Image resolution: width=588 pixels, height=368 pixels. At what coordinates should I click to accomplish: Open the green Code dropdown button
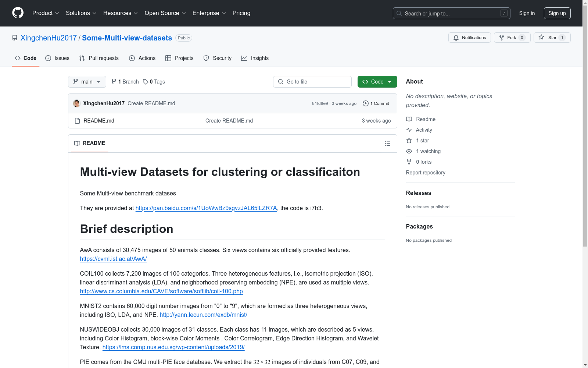pyautogui.click(x=377, y=82)
